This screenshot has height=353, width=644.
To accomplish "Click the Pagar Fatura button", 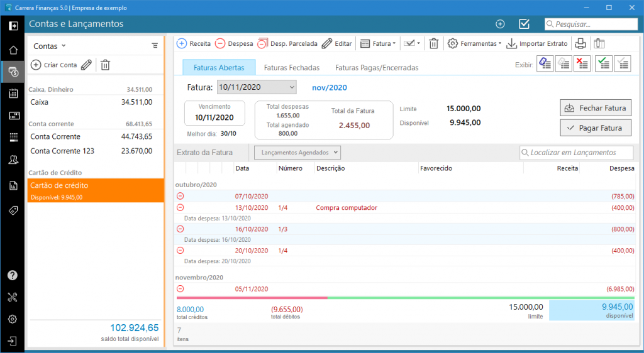I will tap(595, 128).
